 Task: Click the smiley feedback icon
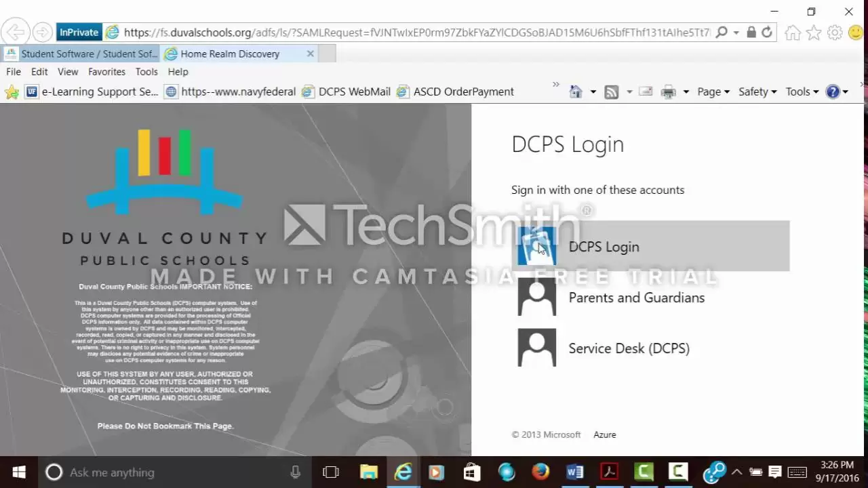click(x=856, y=33)
